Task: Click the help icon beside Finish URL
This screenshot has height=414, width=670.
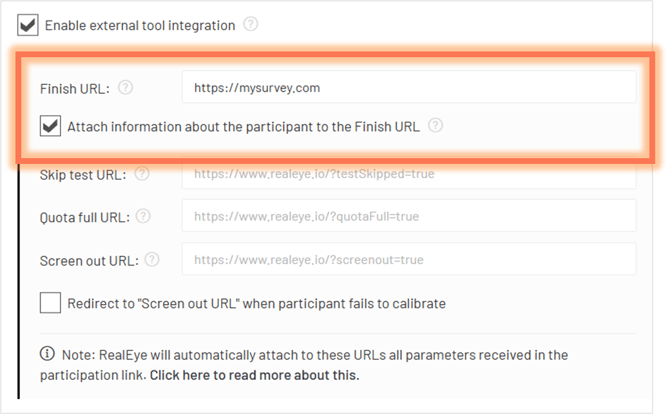Action: (x=125, y=88)
